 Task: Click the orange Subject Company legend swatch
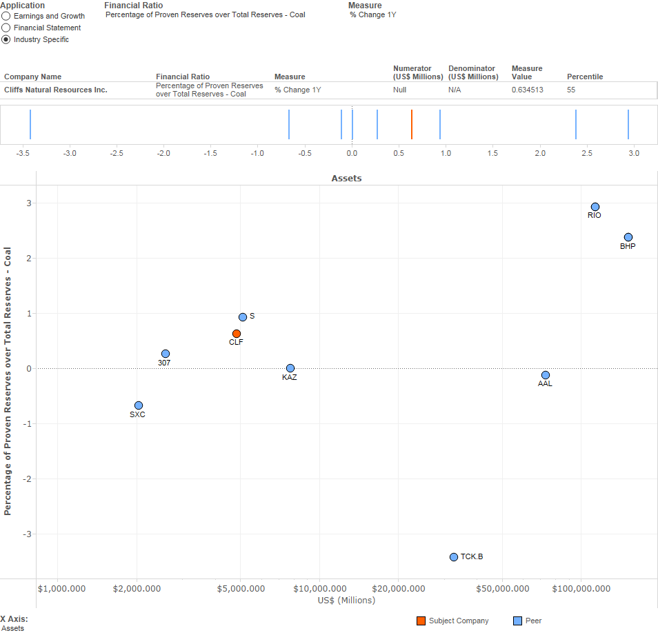pyautogui.click(x=421, y=621)
